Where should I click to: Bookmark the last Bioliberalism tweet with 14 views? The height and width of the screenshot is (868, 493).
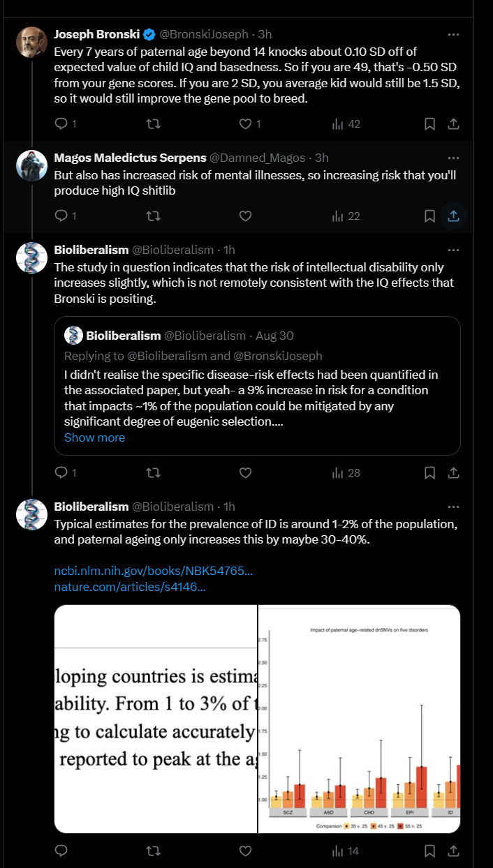pos(430,851)
